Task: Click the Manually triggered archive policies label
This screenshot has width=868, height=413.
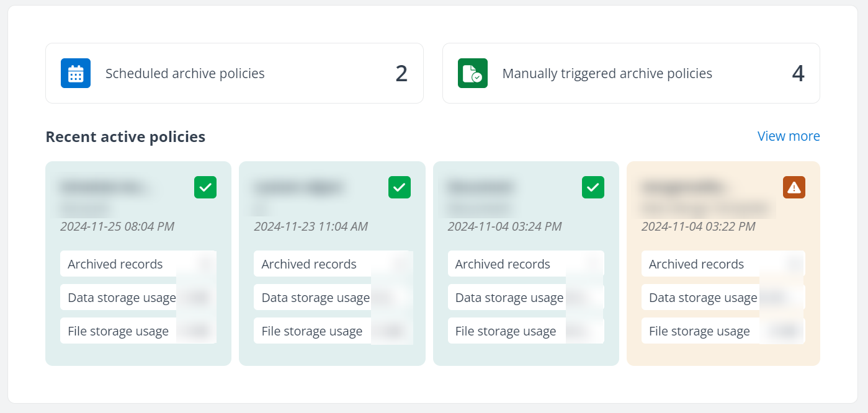Action: coord(606,73)
